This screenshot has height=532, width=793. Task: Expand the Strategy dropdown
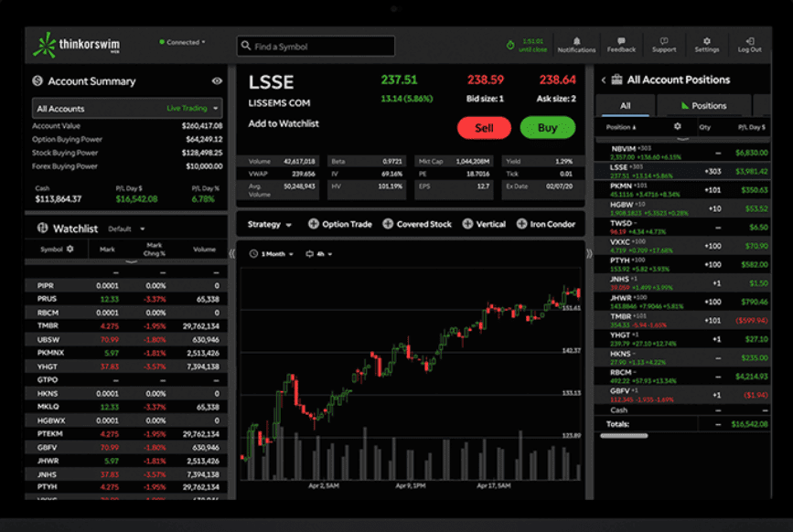(x=269, y=223)
